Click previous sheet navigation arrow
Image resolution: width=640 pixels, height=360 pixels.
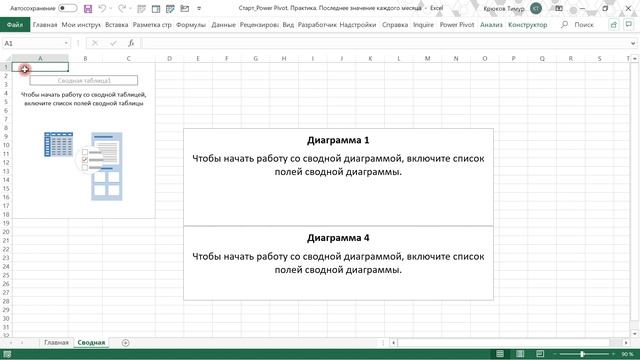(11, 343)
